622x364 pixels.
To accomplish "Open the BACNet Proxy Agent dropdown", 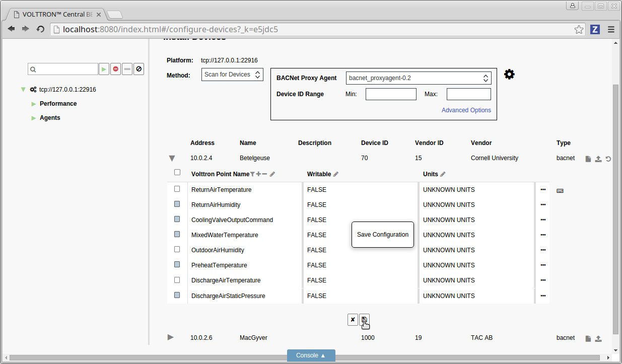I will (419, 78).
